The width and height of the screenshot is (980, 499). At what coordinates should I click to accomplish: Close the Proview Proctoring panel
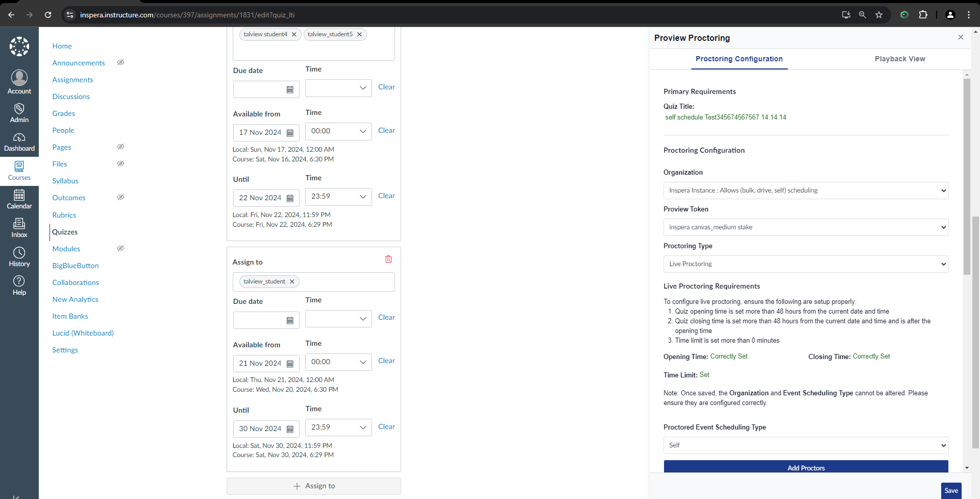(x=961, y=37)
